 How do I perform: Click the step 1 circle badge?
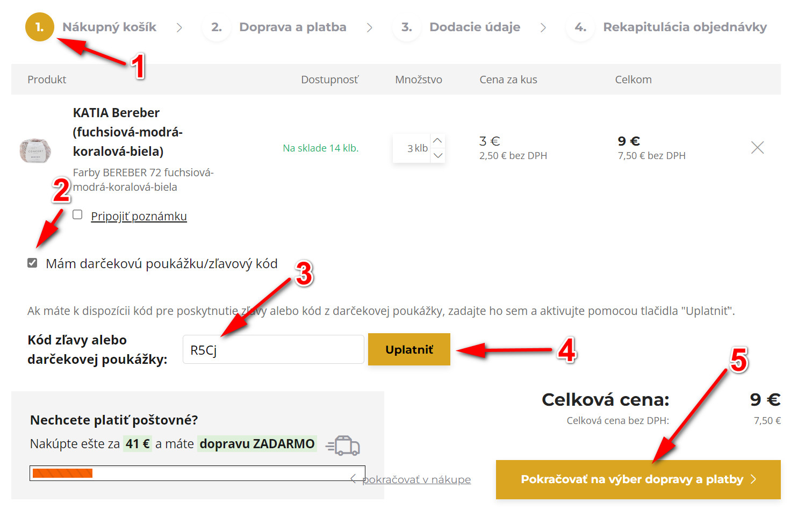(39, 27)
